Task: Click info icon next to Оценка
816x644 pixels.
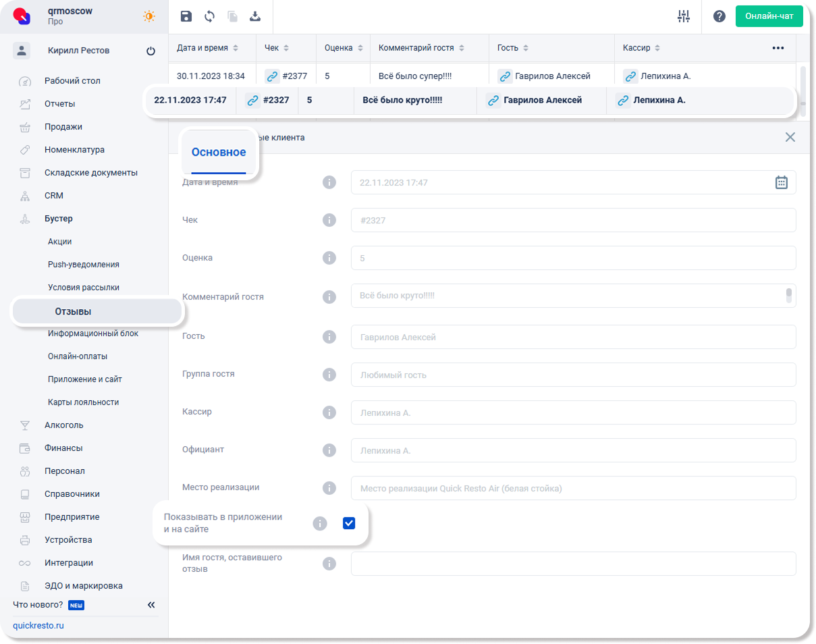Action: click(329, 258)
